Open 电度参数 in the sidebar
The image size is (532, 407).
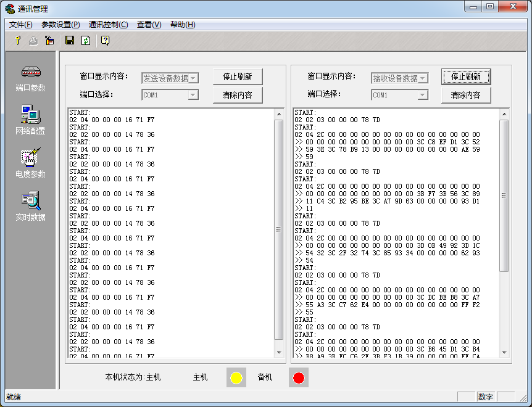coord(30,163)
